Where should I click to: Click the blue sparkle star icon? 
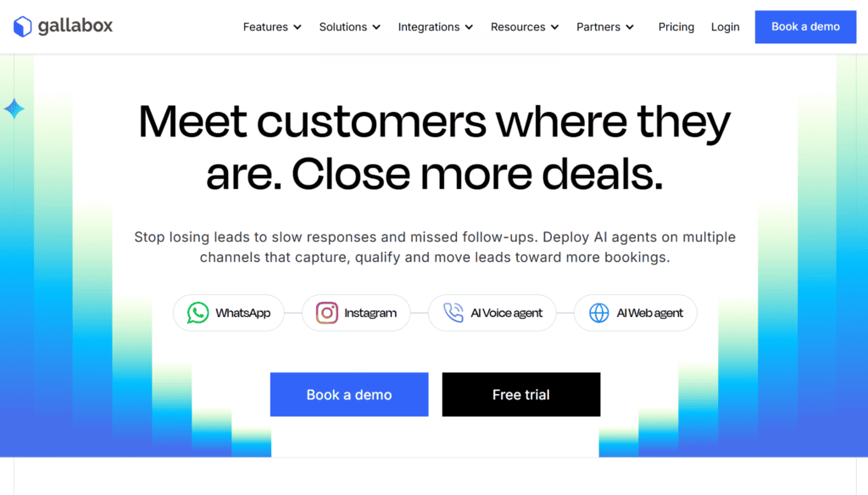(14, 108)
